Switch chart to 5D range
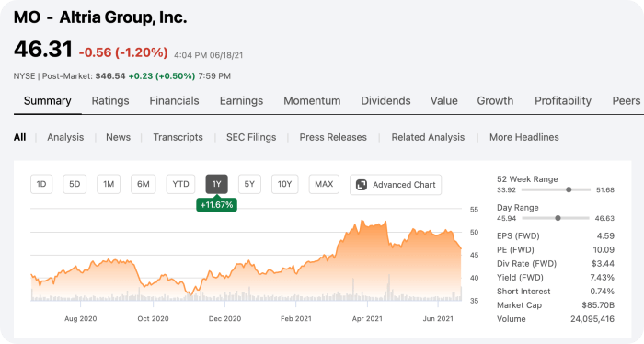Screen dimensions: 644x344 tap(75, 184)
